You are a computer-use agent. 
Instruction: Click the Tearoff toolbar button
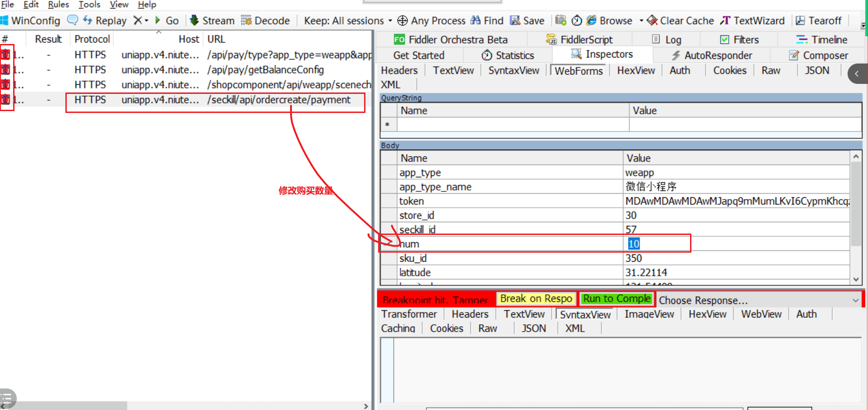tap(819, 21)
